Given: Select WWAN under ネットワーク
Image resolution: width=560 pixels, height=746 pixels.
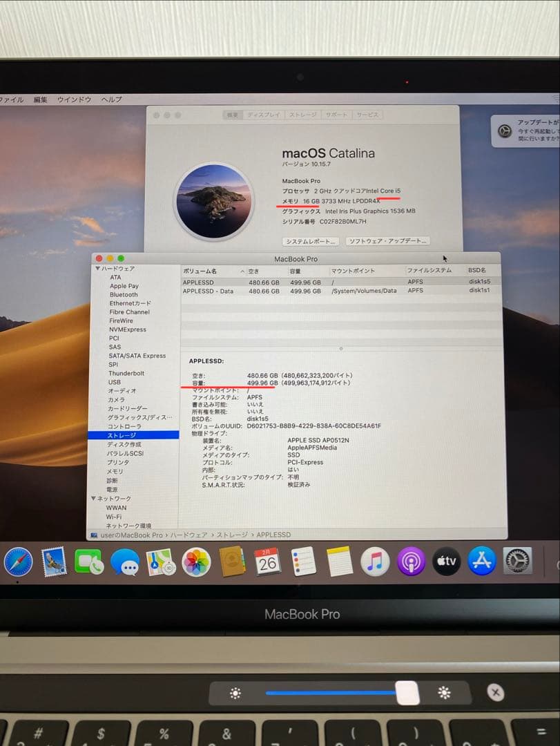Looking at the screenshot, I should [116, 508].
